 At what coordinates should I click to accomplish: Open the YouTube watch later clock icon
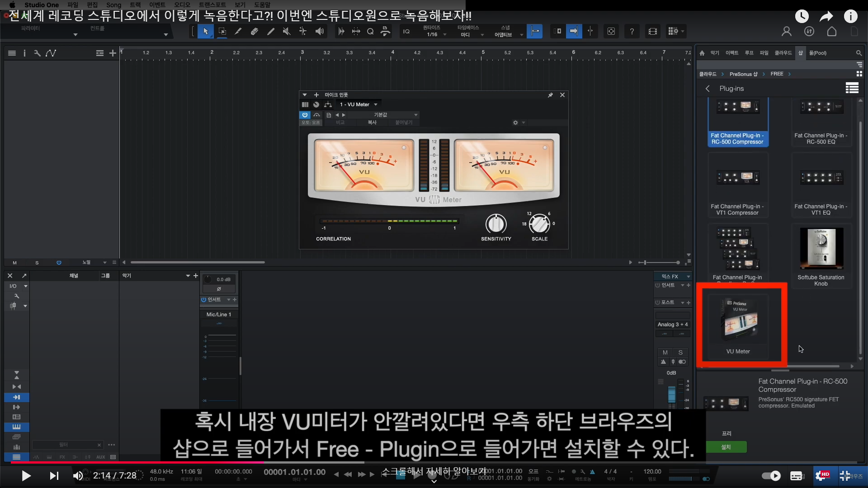coord(802,16)
